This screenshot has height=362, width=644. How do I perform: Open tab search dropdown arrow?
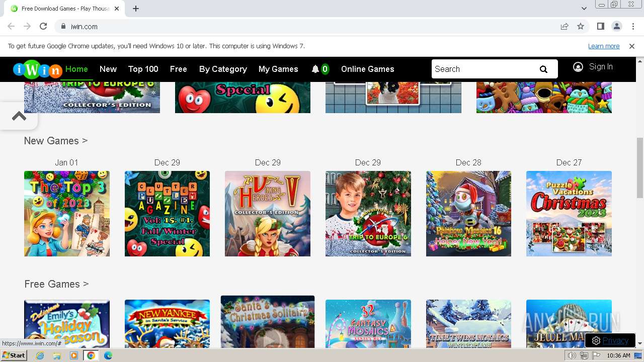pyautogui.click(x=584, y=9)
